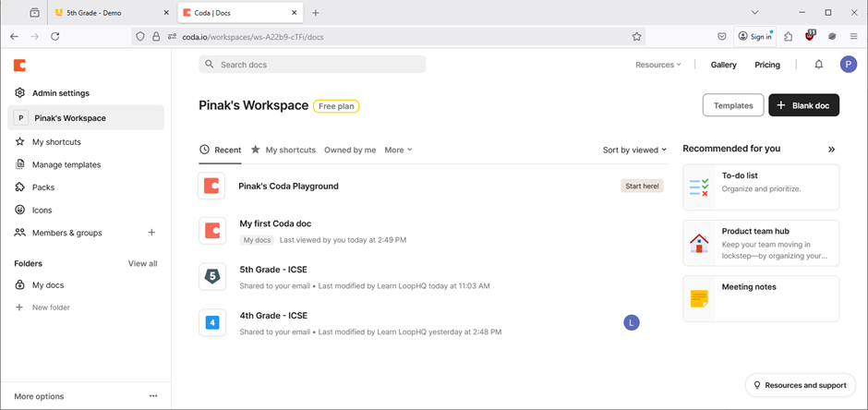Click Product team hub house icon

point(699,243)
